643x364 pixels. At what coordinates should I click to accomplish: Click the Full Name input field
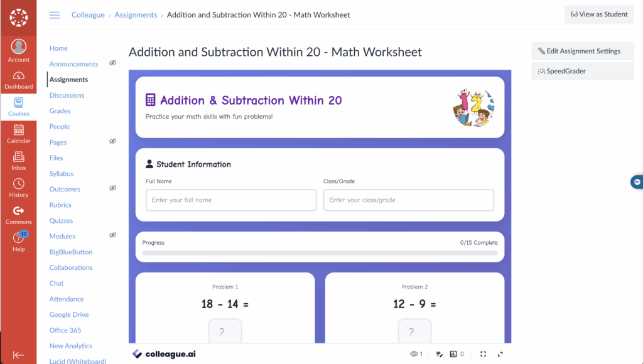coord(230,200)
